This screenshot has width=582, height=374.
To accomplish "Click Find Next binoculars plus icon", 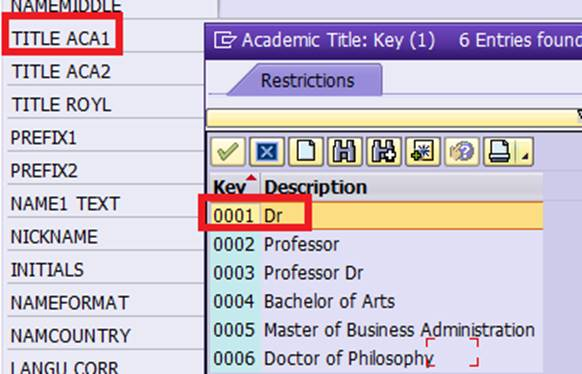I will (384, 151).
